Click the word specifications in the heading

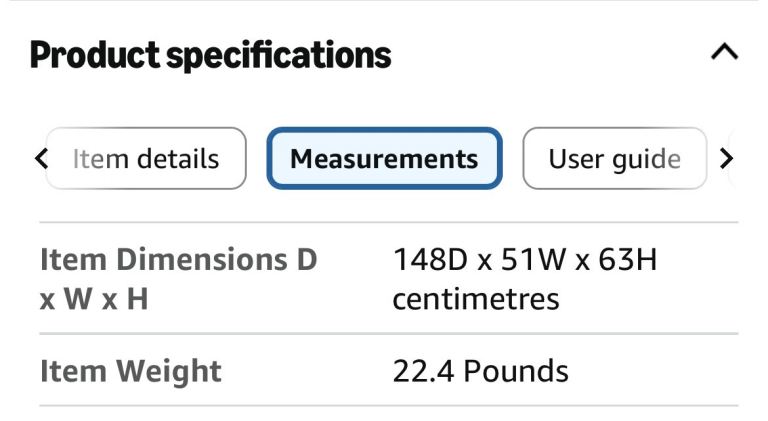point(278,54)
